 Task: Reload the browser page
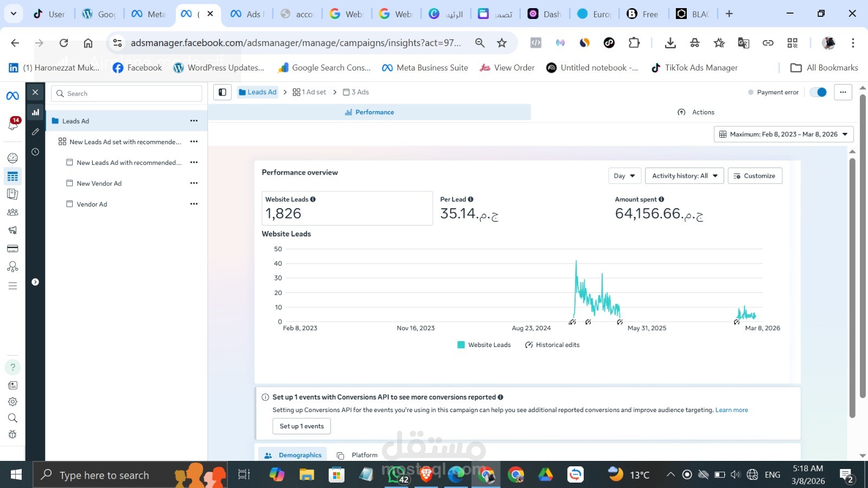click(63, 43)
